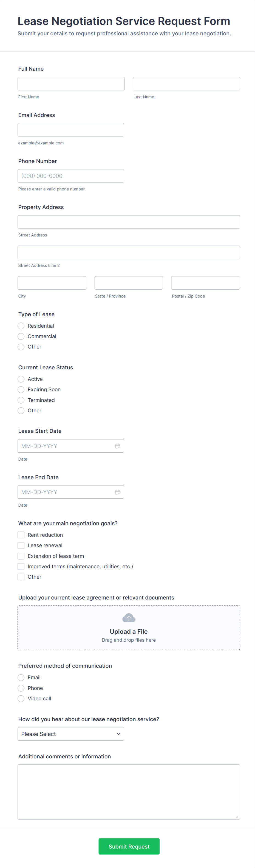This screenshot has width=255, height=868.
Task: Click the Additional comments text area
Action: 129,792
